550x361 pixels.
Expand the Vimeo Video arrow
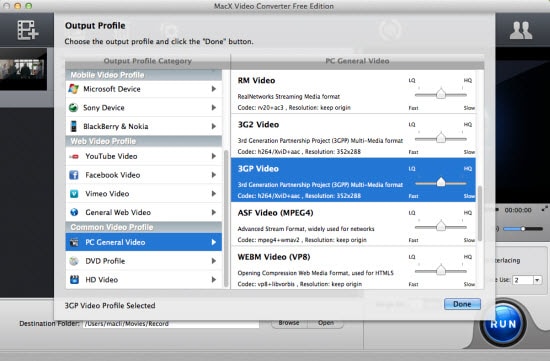pos(214,194)
